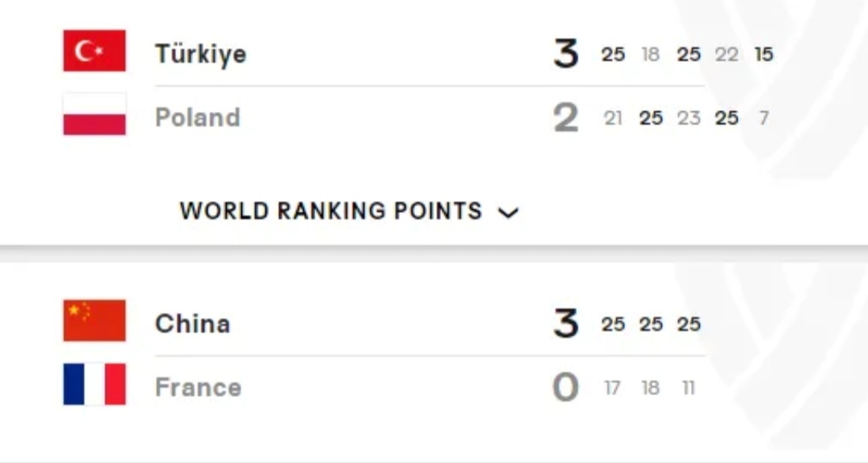Click France's match score of 0
Screen dimensions: 868x463
pyautogui.click(x=566, y=387)
